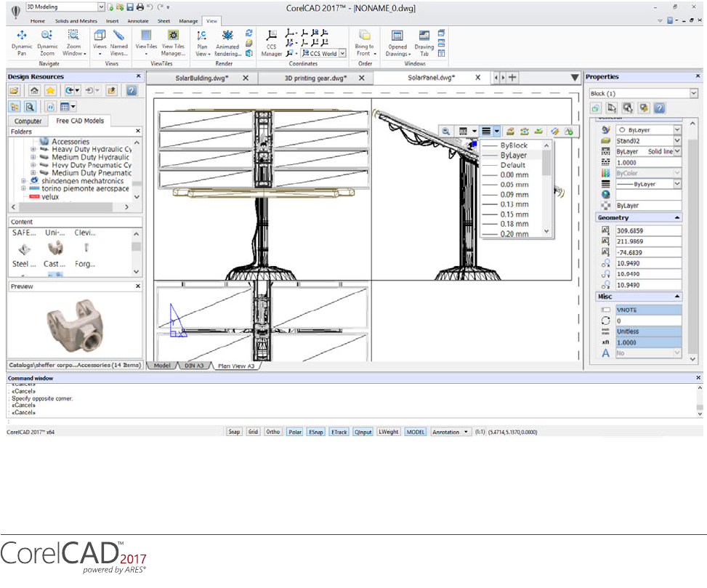Toggle the Drawing Tab option
The image size is (707, 588).
(x=424, y=43)
